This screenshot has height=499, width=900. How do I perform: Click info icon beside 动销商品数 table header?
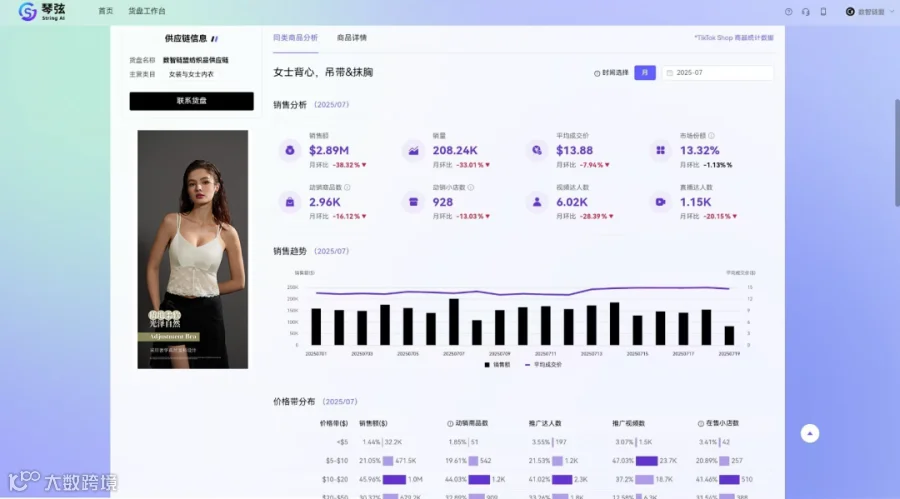tap(450, 423)
